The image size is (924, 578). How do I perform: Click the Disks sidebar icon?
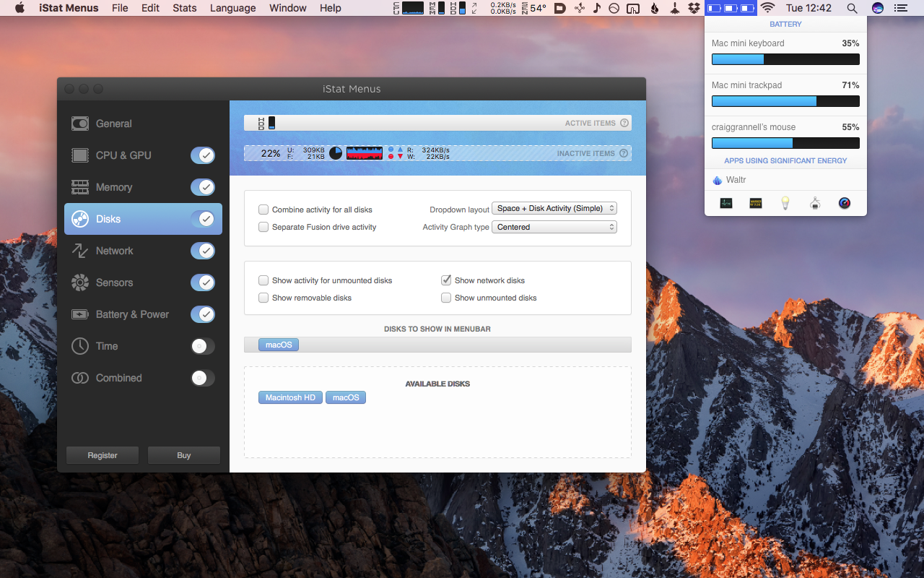point(80,219)
